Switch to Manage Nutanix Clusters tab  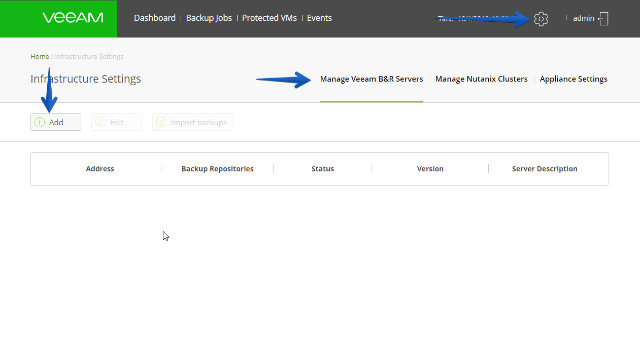click(482, 79)
